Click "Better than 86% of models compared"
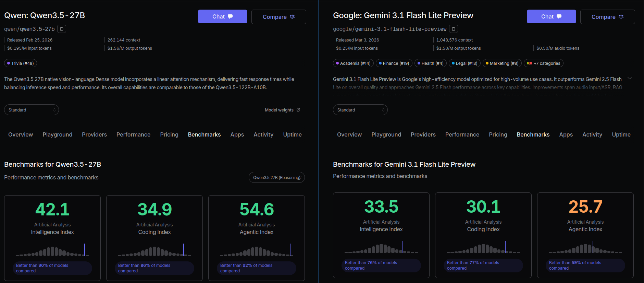 coord(154,268)
